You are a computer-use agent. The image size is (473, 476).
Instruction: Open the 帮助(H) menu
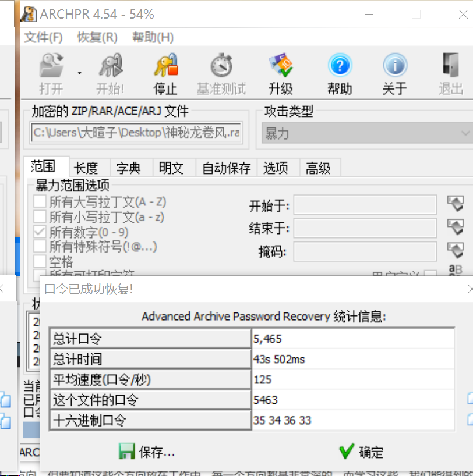click(x=153, y=37)
